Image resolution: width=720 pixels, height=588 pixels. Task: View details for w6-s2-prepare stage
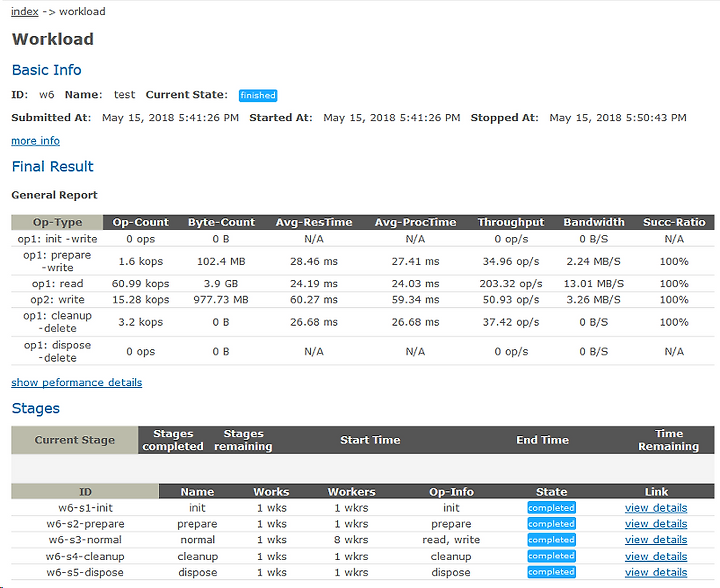[656, 524]
